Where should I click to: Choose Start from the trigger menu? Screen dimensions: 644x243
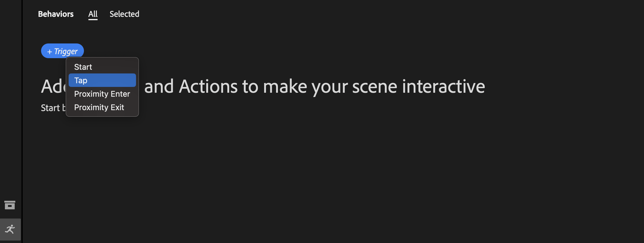tap(83, 67)
